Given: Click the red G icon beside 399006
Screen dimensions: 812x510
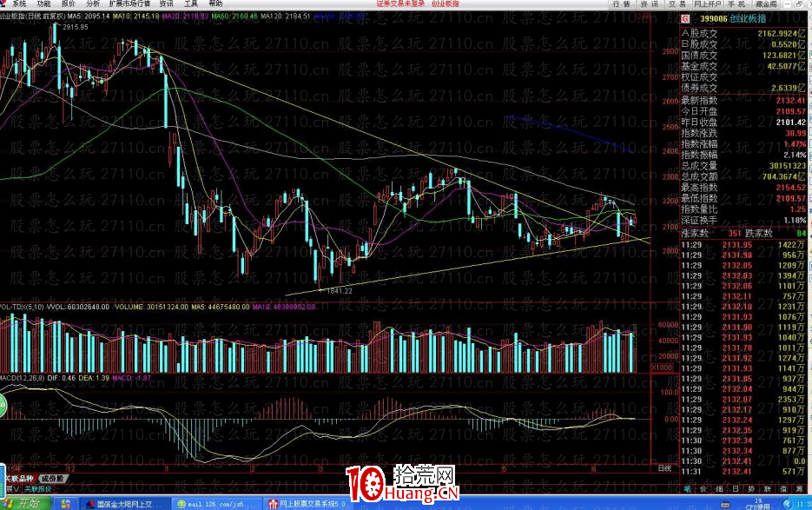Looking at the screenshot, I should coord(686,18).
